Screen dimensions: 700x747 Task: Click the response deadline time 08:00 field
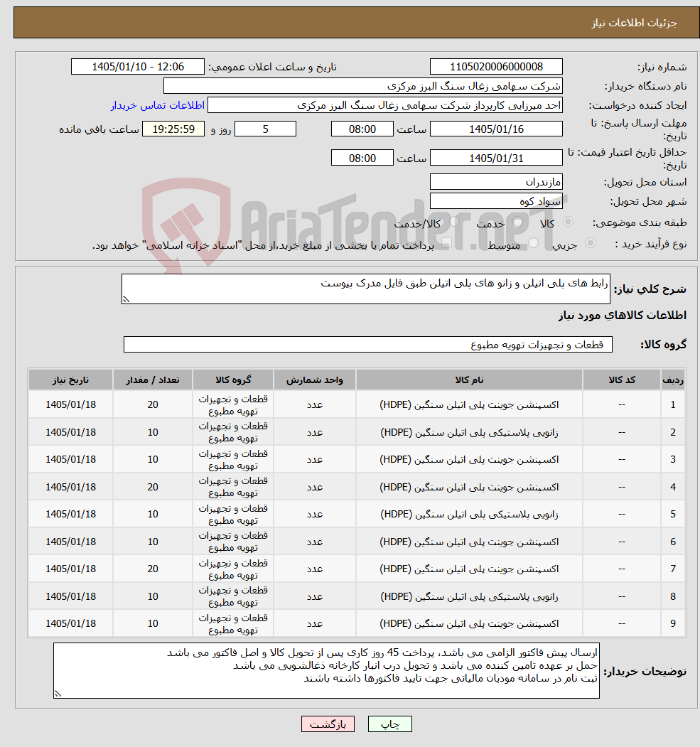coord(362,129)
